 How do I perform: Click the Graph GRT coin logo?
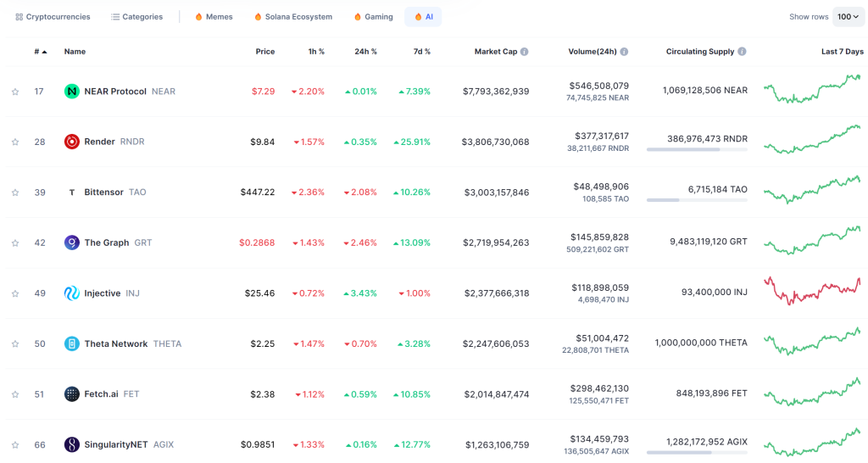pos(71,243)
